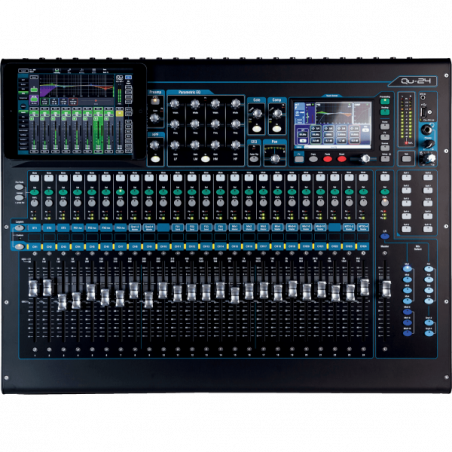Viewport: 452px width, 452px height.
Task: Select channel 7 with its lit Sel key
Action: [x=120, y=192]
